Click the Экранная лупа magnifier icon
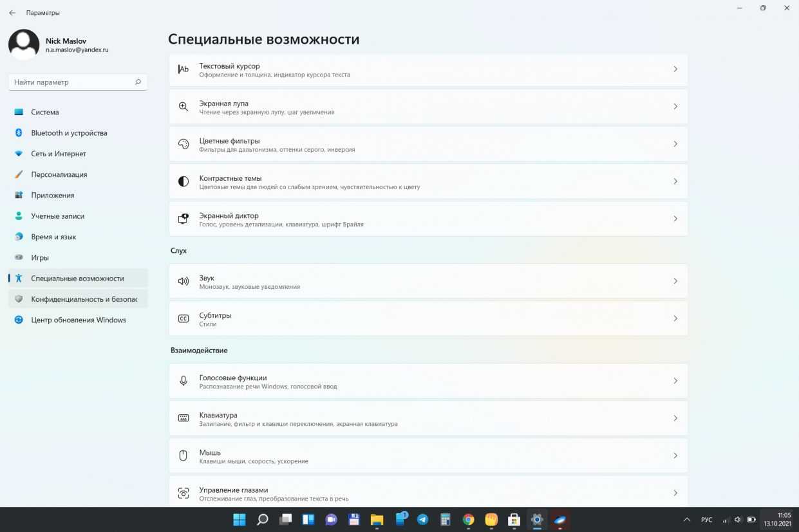799x532 pixels. pos(183,107)
